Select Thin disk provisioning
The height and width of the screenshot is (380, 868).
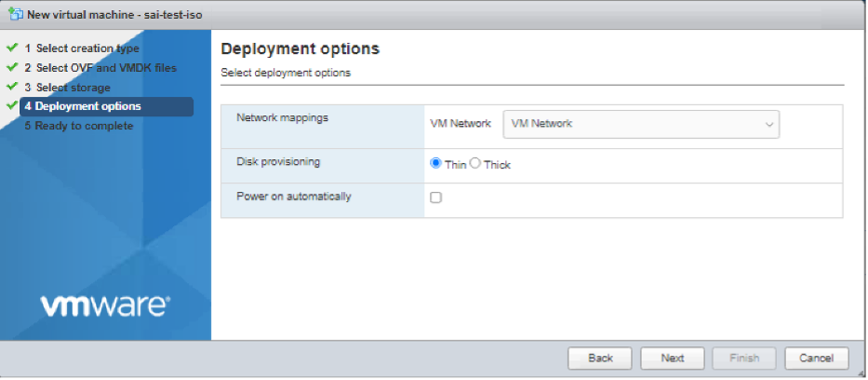coord(435,163)
